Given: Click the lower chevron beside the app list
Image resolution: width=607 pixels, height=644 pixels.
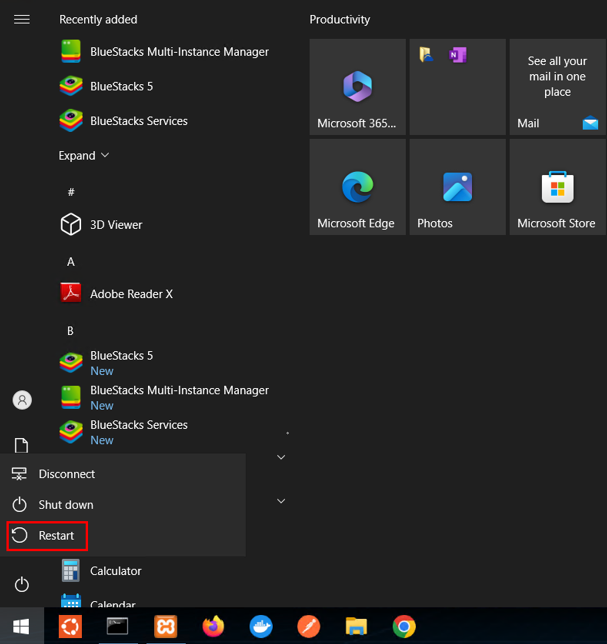Looking at the screenshot, I should pyautogui.click(x=281, y=501).
